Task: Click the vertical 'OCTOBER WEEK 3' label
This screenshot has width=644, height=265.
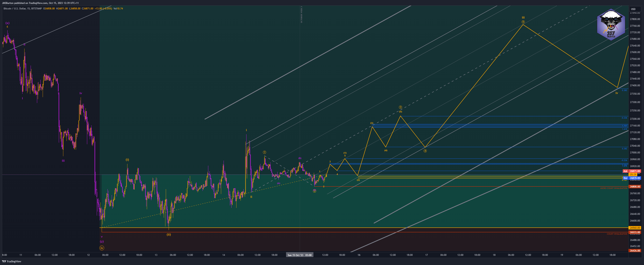Action: click(302, 15)
